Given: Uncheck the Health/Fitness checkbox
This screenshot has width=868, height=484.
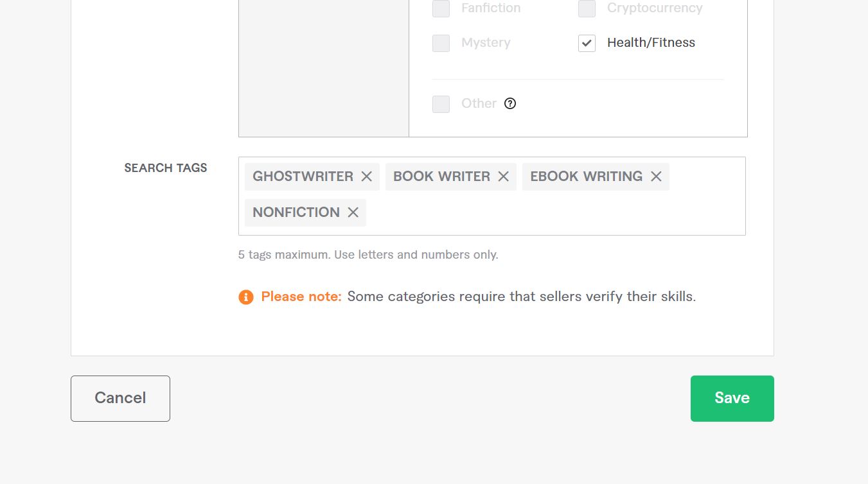Looking at the screenshot, I should pos(587,43).
